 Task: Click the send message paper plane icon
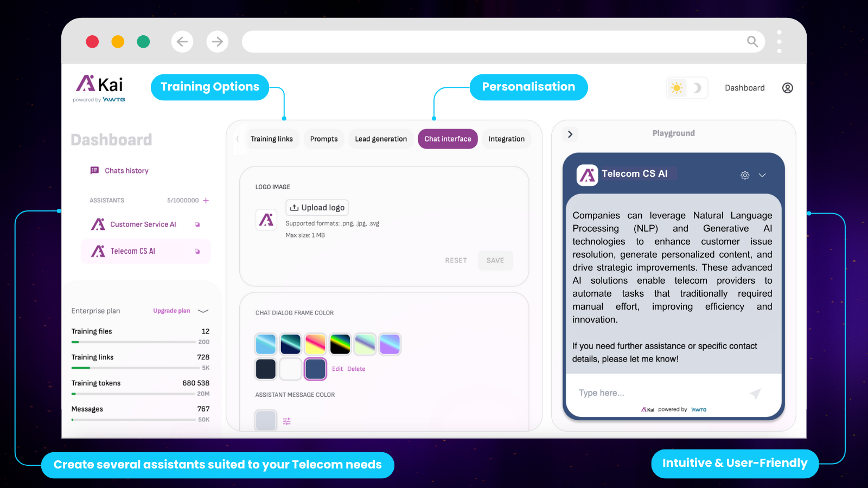coord(755,394)
